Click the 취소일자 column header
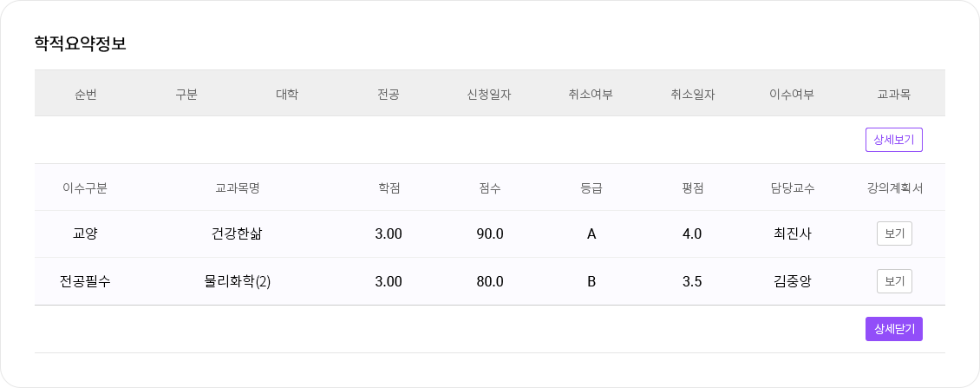Image resolution: width=980 pixels, height=388 pixels. 692,94
